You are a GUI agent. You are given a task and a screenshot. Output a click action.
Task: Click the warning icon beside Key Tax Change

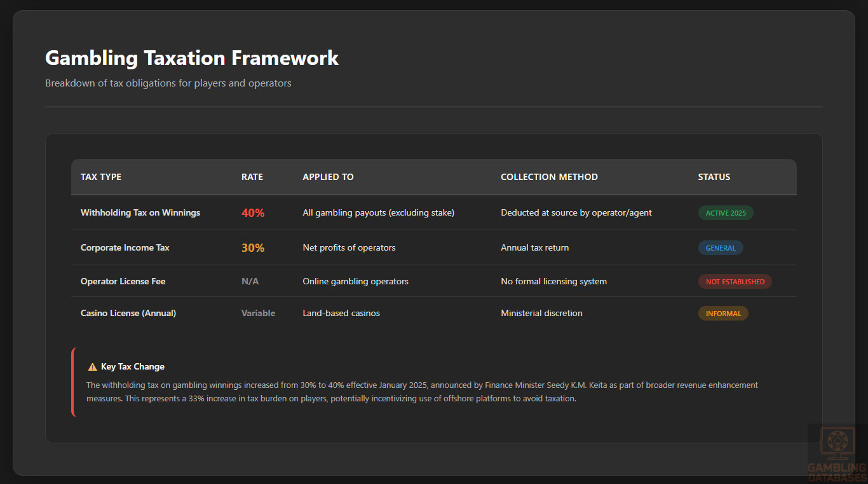(92, 367)
